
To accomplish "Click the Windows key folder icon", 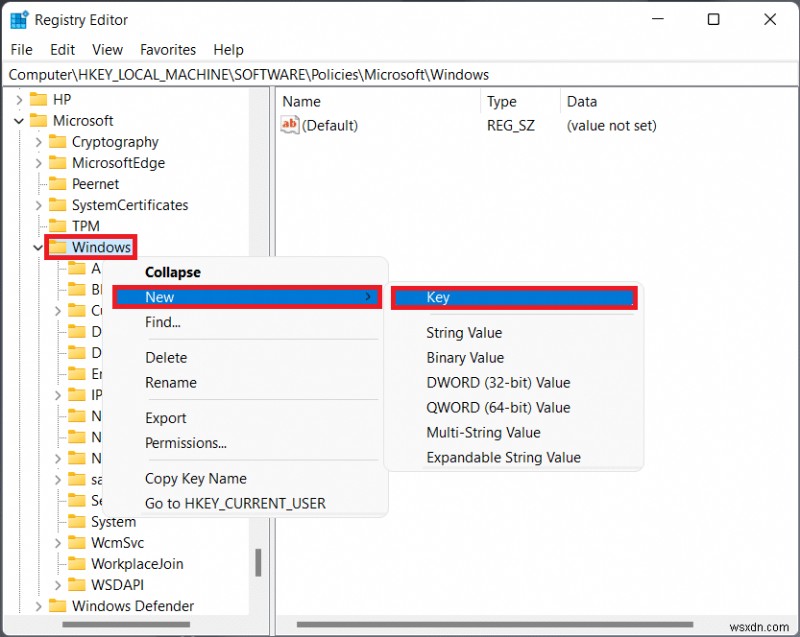I will pyautogui.click(x=58, y=247).
